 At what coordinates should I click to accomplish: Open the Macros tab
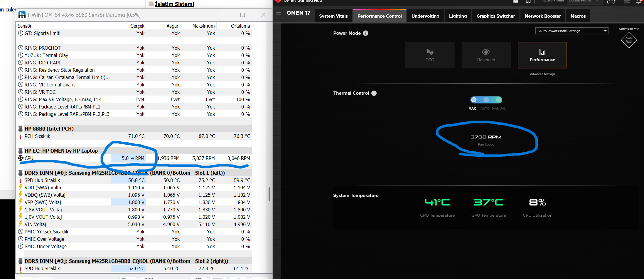578,16
